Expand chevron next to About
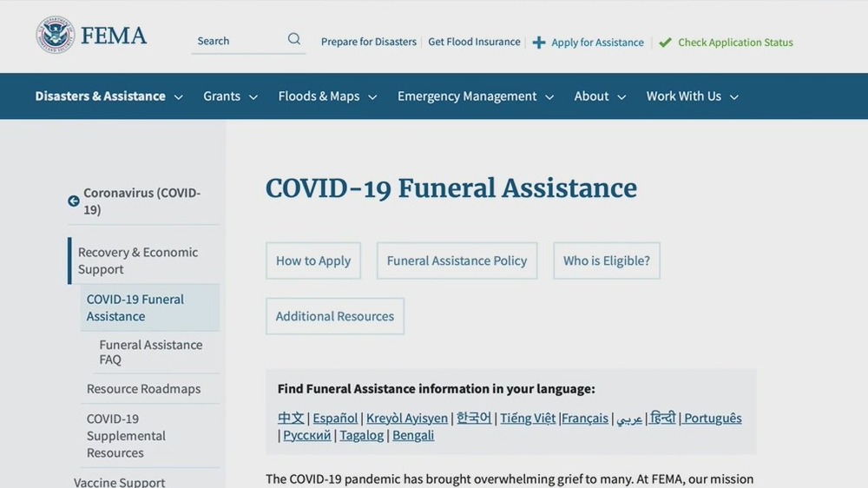Screen dimensions: 868x488 621,97
